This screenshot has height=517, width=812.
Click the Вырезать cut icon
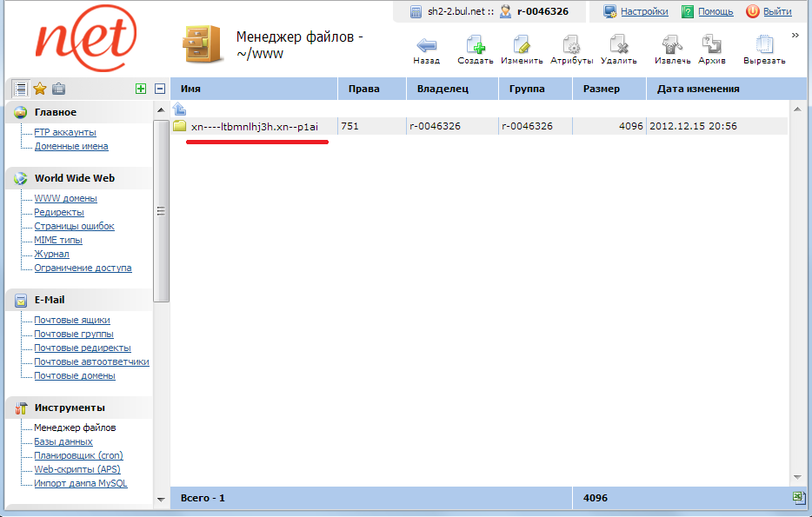point(764,46)
